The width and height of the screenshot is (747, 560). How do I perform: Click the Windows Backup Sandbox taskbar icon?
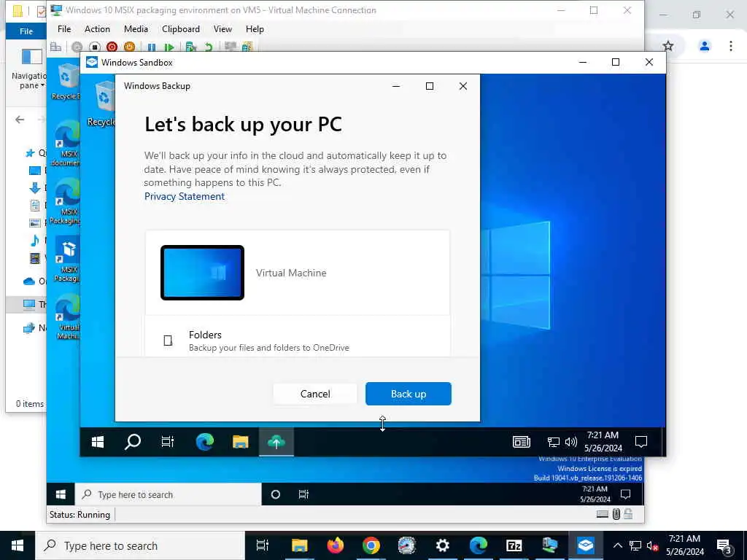(276, 442)
